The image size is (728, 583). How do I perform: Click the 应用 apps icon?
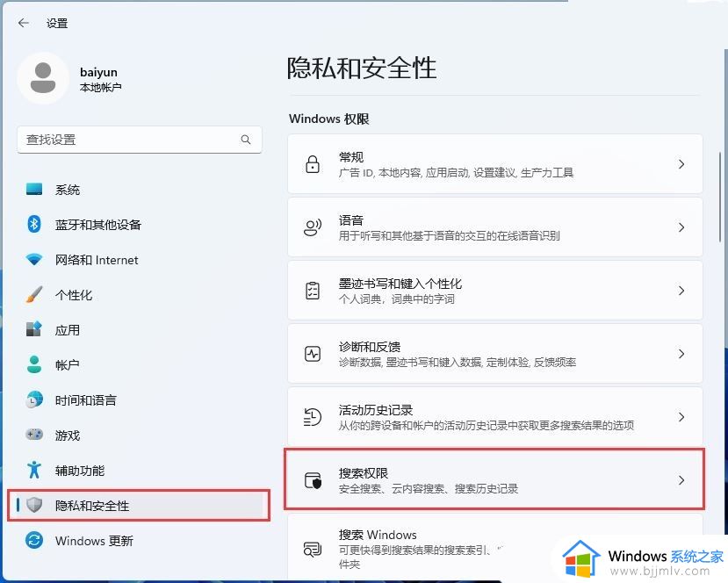[x=34, y=329]
